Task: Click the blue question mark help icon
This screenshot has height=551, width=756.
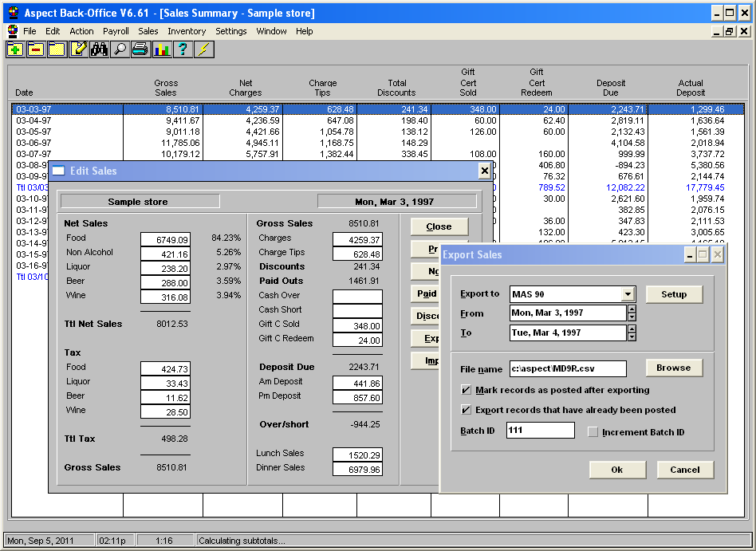Action: [183, 49]
